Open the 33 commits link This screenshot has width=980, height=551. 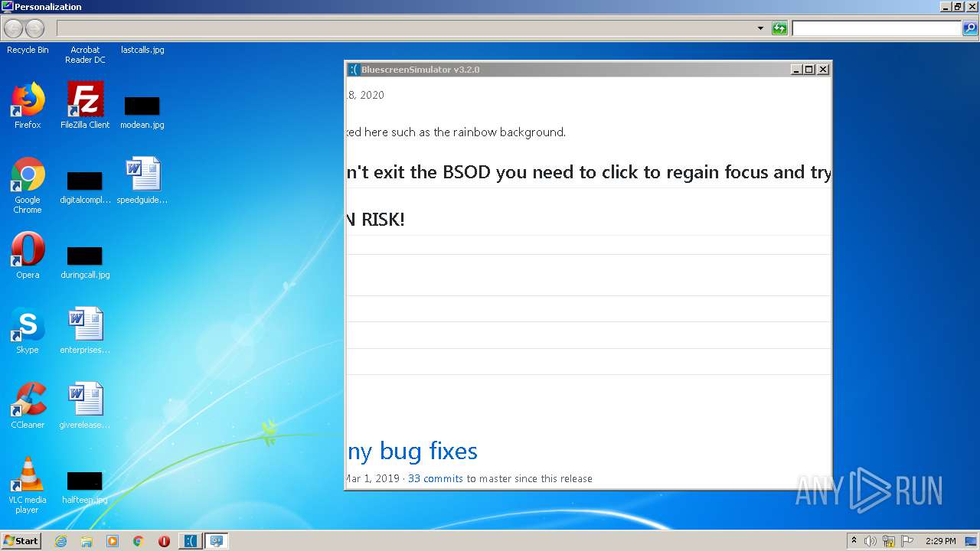tap(436, 478)
